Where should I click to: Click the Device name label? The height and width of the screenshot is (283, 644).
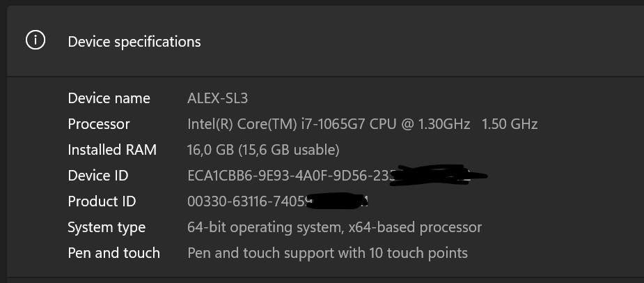[x=109, y=98]
